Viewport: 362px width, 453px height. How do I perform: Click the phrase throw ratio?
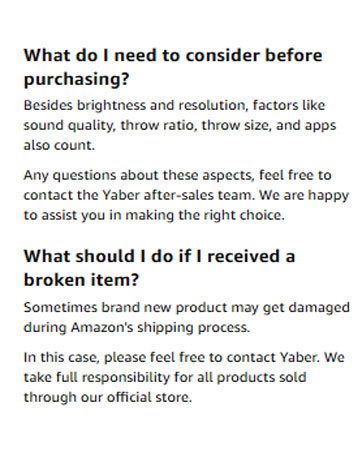158,125
